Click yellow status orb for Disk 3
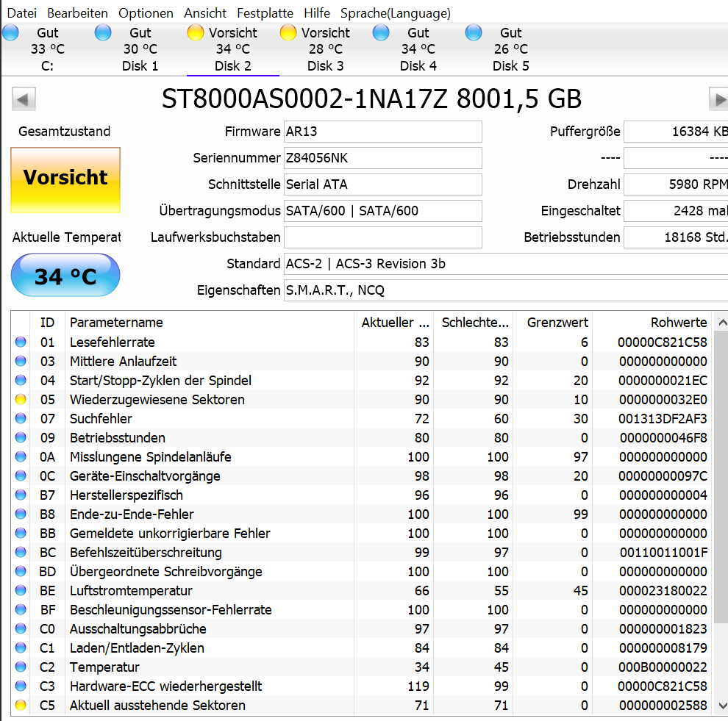 [288, 32]
